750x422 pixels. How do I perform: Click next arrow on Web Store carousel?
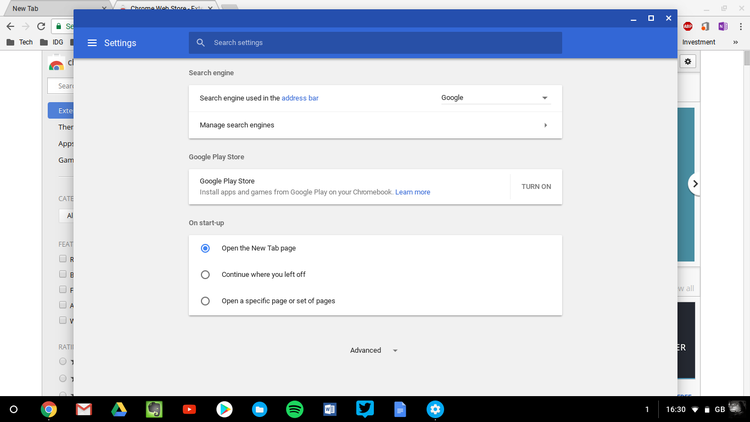pos(695,184)
